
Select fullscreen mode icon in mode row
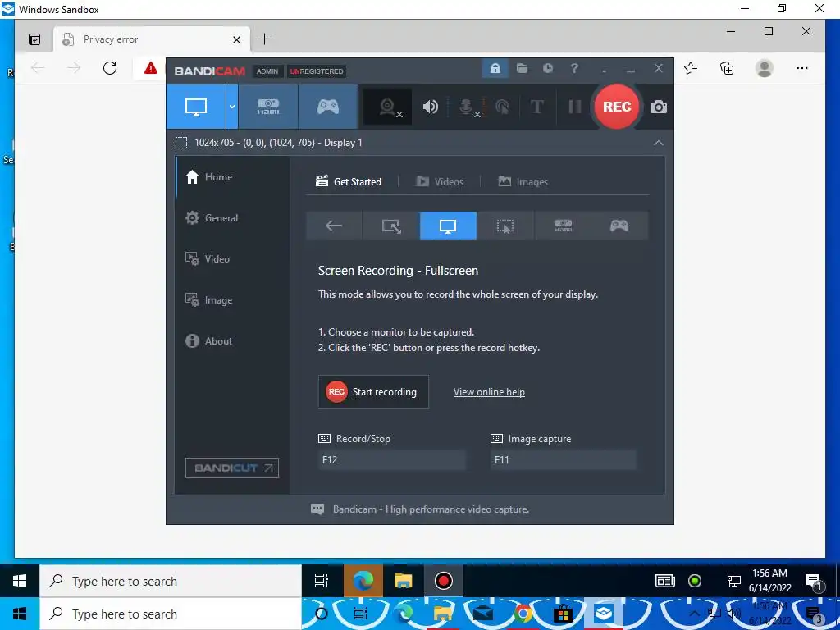(x=448, y=226)
